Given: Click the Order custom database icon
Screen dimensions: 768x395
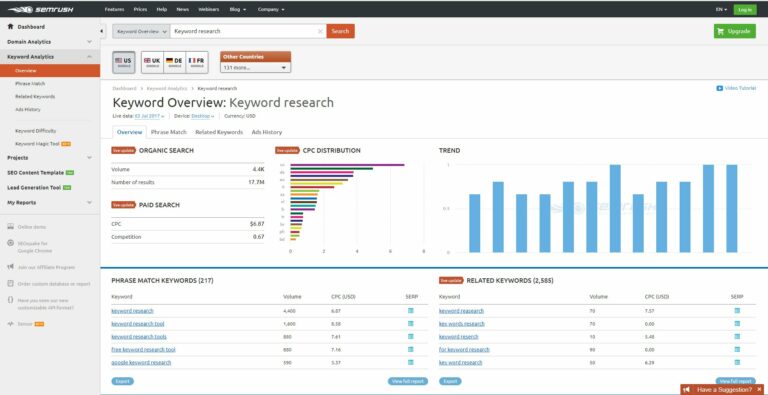Looking at the screenshot, I should pyautogui.click(x=10, y=283).
